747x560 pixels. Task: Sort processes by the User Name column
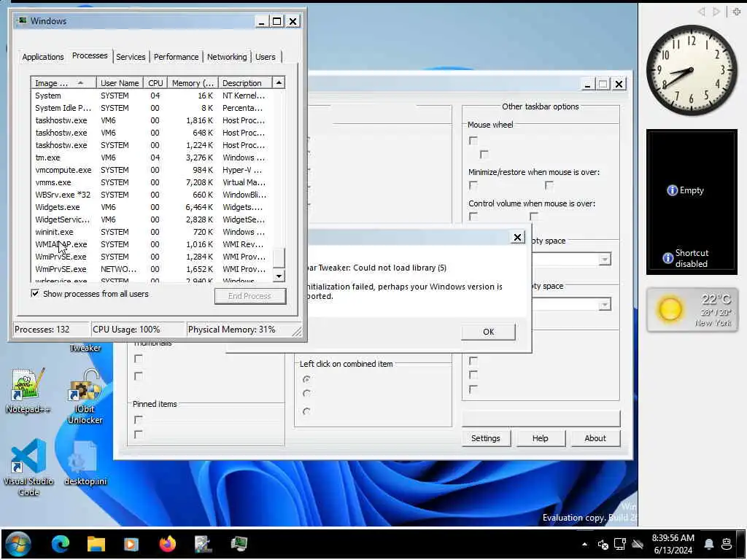coord(120,83)
